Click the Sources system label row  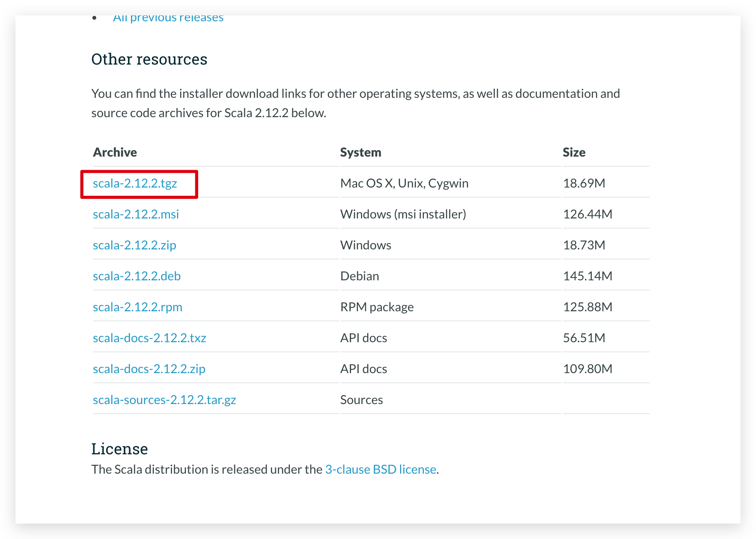[x=361, y=399]
